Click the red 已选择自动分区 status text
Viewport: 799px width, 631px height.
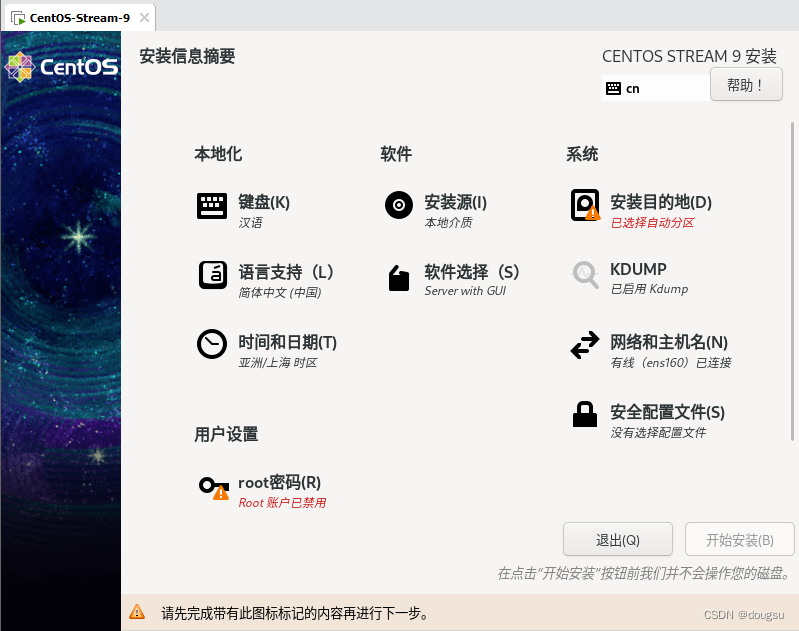point(652,223)
